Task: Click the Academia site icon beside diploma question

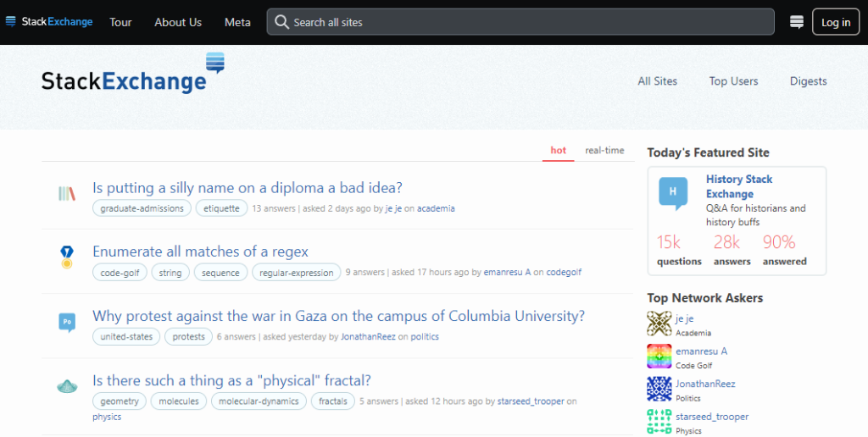Action: pos(67,194)
